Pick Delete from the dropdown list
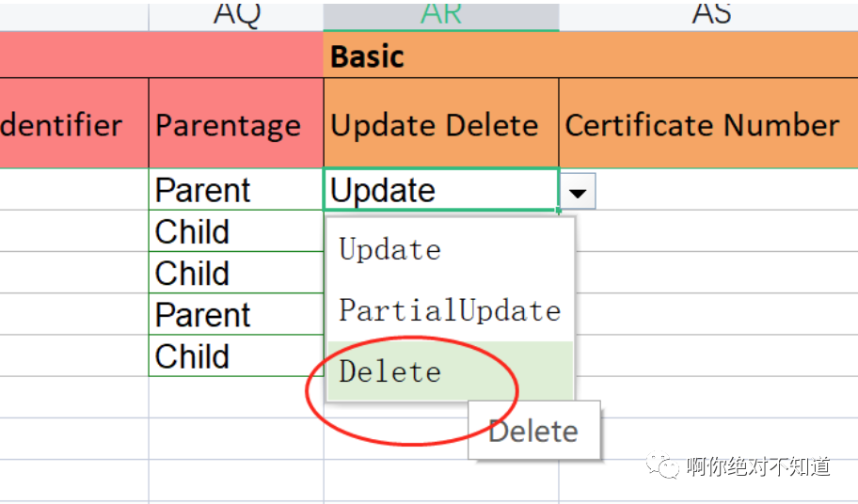Image resolution: width=858 pixels, height=504 pixels. pos(450,371)
